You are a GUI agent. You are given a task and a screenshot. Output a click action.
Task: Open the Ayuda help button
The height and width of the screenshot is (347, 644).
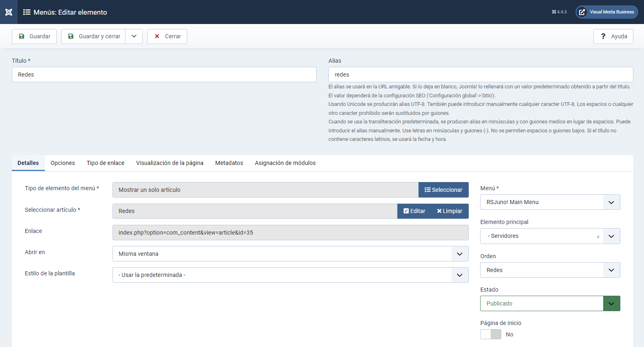pos(613,36)
